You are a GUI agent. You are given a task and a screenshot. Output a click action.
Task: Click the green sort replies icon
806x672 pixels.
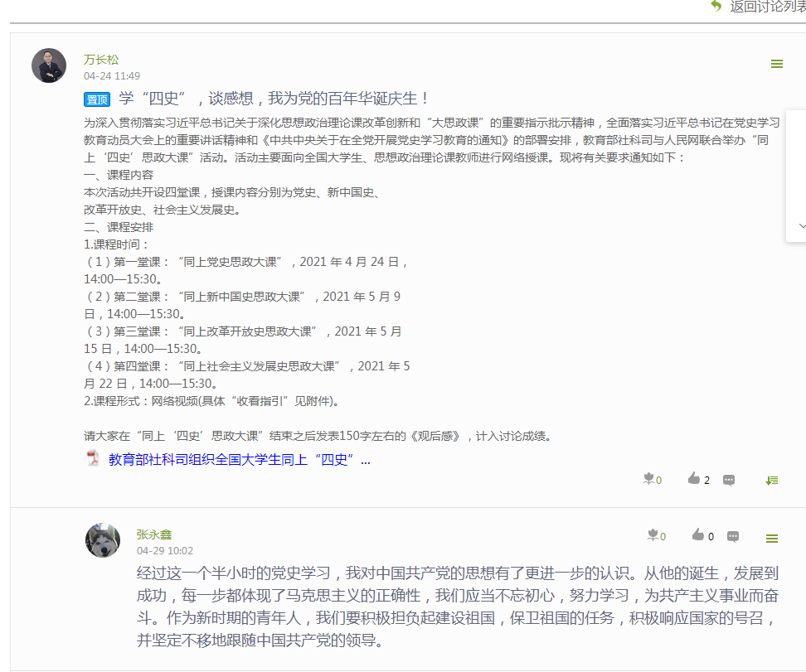pyautogui.click(x=772, y=480)
